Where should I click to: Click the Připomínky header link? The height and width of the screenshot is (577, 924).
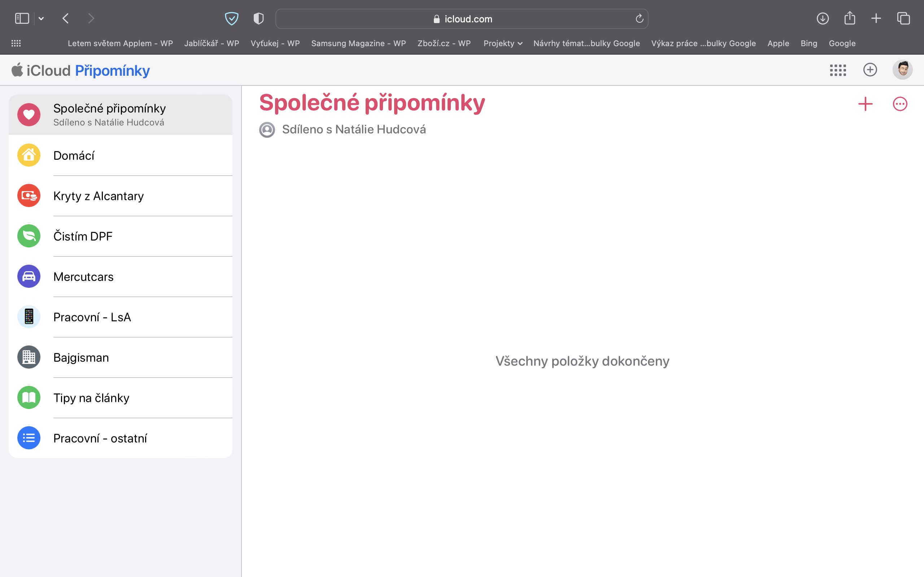point(112,71)
